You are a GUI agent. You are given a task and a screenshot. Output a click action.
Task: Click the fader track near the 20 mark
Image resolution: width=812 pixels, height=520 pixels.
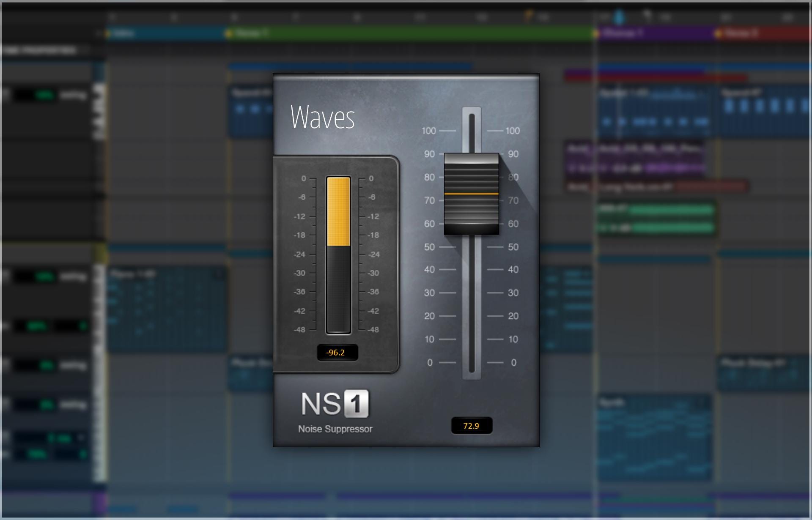[x=472, y=316]
